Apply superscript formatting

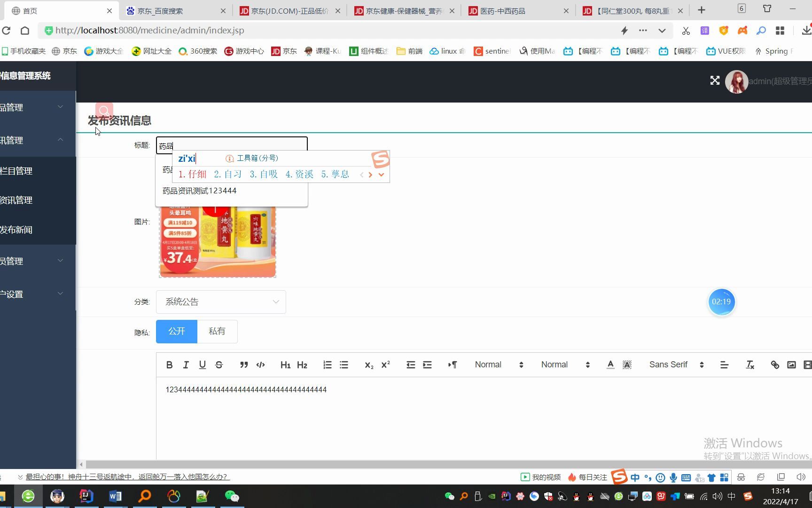385,365
